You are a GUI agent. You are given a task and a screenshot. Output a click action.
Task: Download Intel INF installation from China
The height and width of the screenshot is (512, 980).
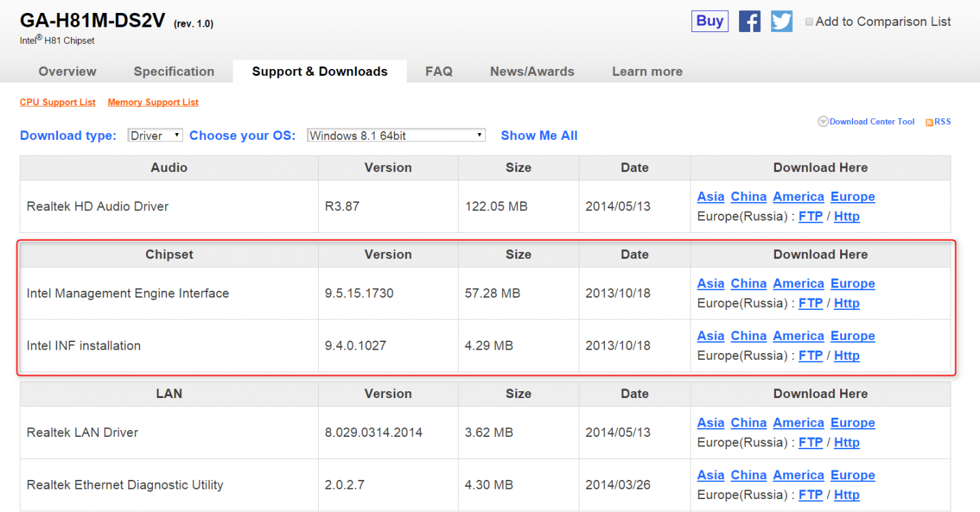pyautogui.click(x=749, y=336)
